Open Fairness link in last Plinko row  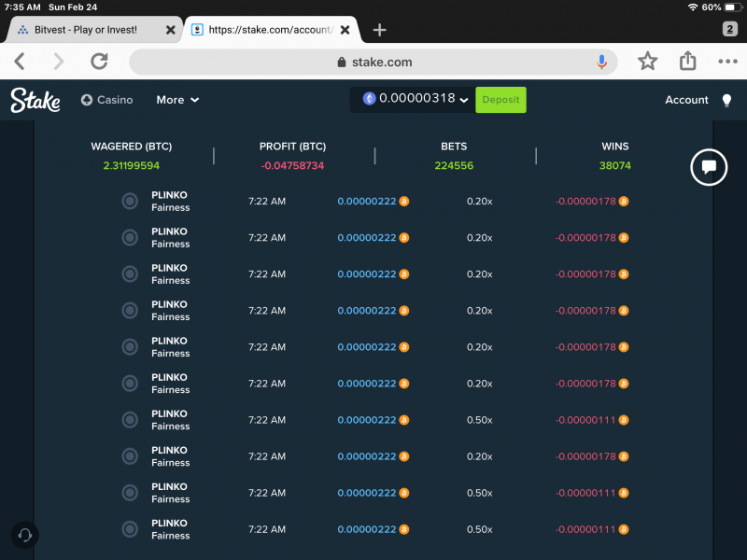pyautogui.click(x=171, y=536)
